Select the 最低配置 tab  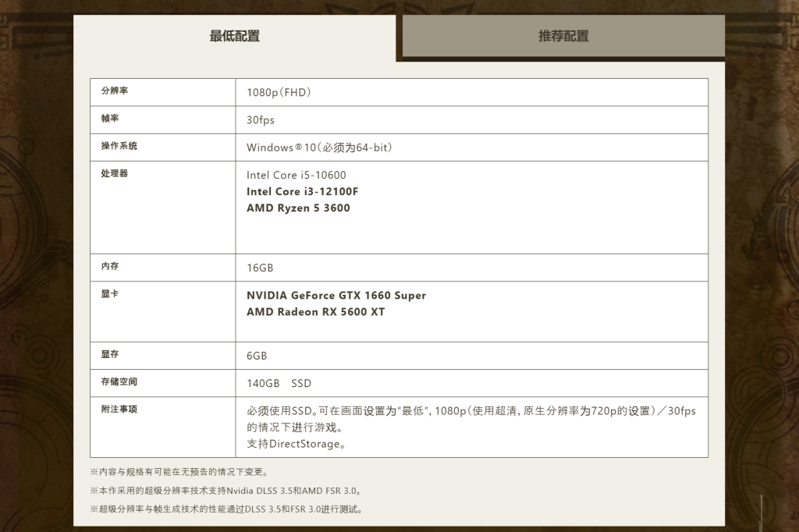click(234, 36)
